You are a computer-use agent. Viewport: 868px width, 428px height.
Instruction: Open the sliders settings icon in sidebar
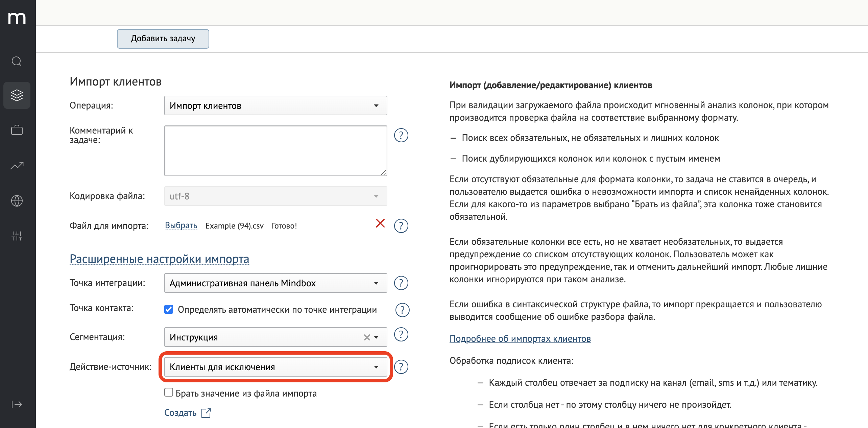(x=17, y=236)
